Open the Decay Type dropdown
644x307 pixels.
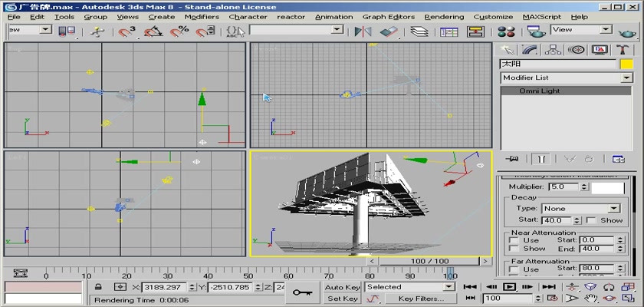[614, 208]
